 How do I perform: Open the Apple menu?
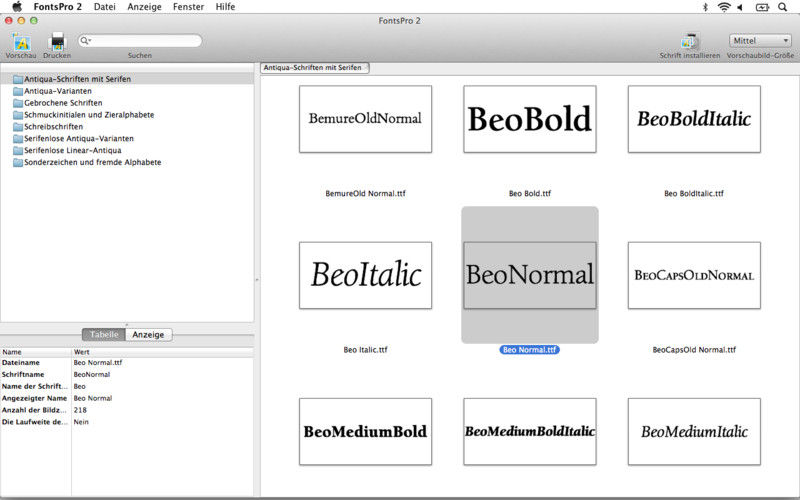[x=17, y=7]
